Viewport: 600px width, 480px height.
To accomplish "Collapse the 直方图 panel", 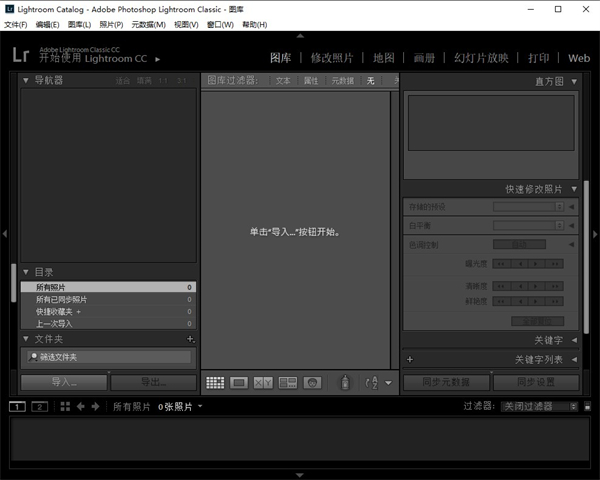I will [x=574, y=82].
